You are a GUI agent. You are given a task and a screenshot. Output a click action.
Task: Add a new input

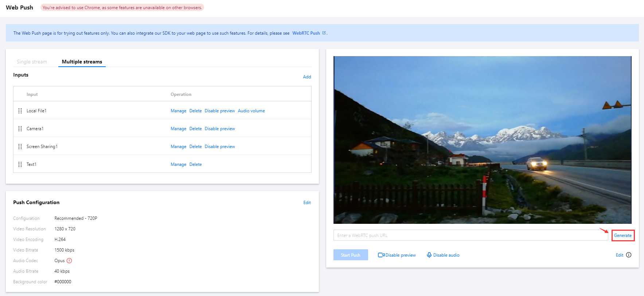click(307, 77)
